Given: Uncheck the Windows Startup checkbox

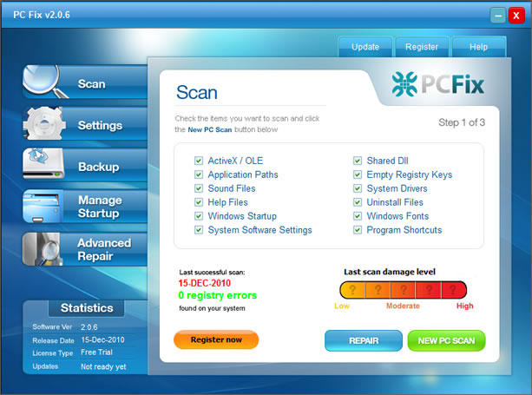Looking at the screenshot, I should click(x=199, y=216).
